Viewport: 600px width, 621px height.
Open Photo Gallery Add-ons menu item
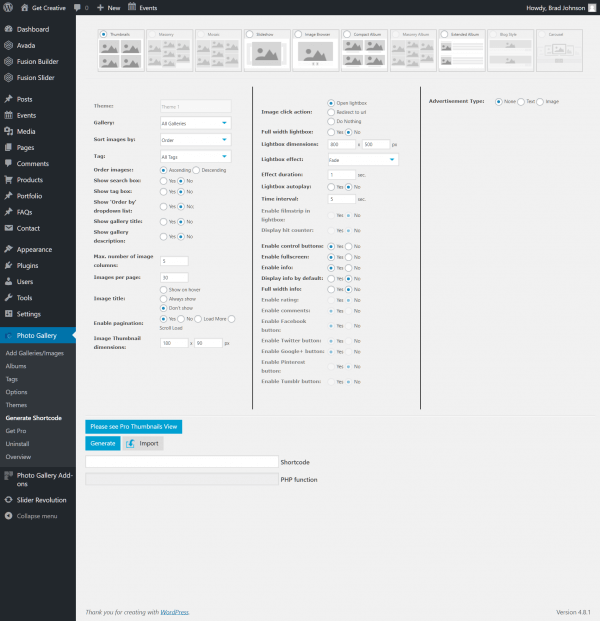(38, 479)
